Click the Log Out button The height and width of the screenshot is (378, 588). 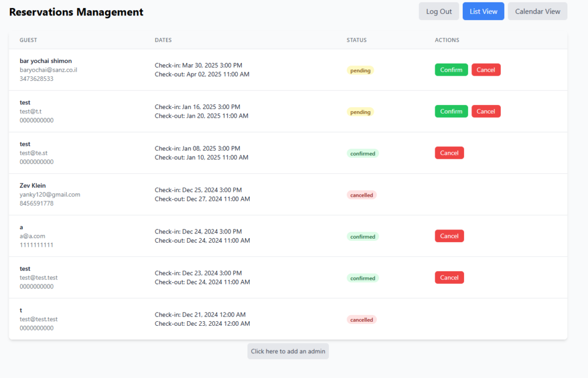tap(439, 11)
